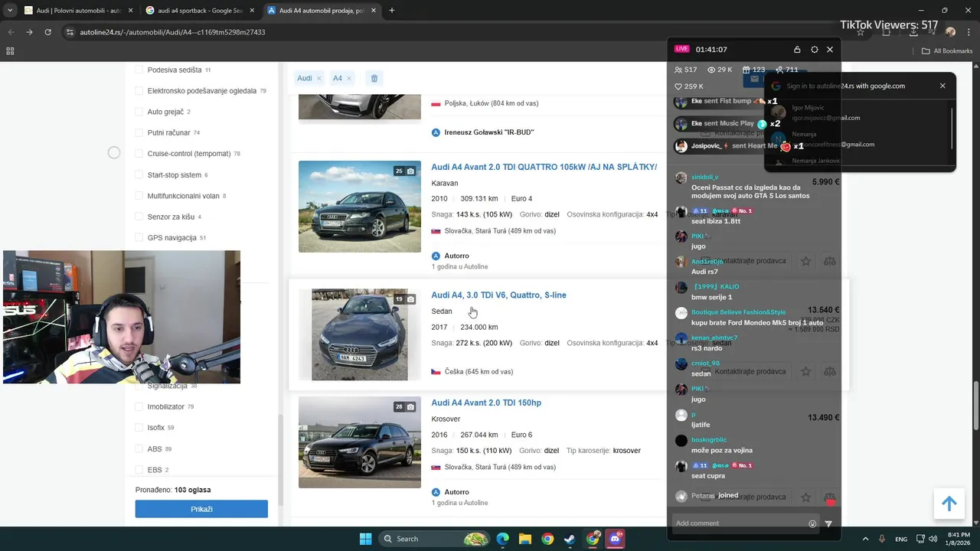This screenshot has width=980, height=551.
Task: Check 'Elektronsko podešavanje ogledala' option
Action: (139, 90)
